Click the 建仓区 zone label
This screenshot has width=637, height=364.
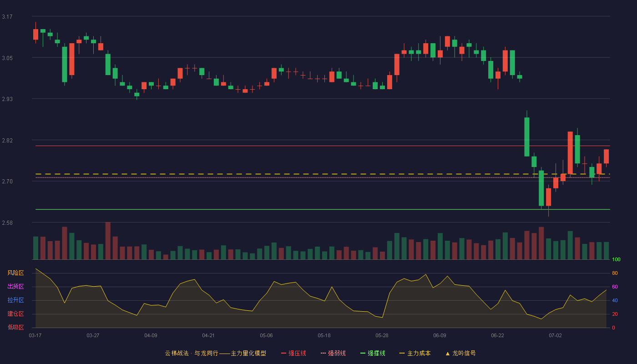pos(15,314)
